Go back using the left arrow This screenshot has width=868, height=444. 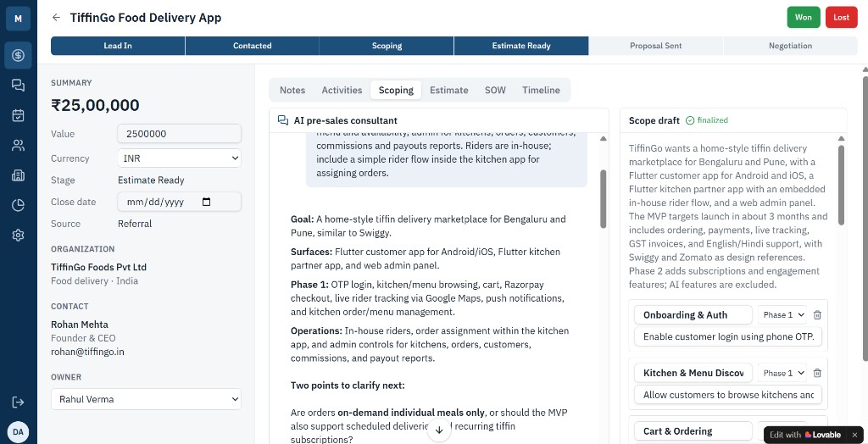[56, 18]
